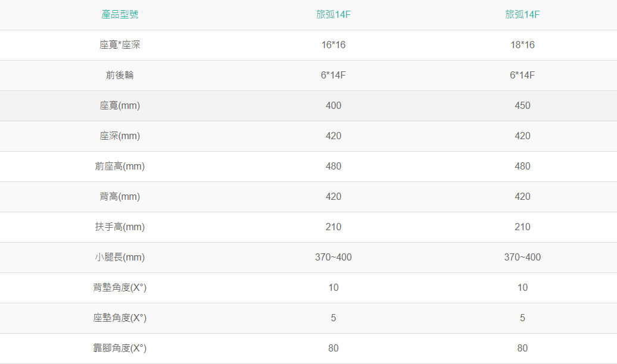Click the 背高(mm) row label
Viewport: 617px width, 364px height.
tap(120, 196)
